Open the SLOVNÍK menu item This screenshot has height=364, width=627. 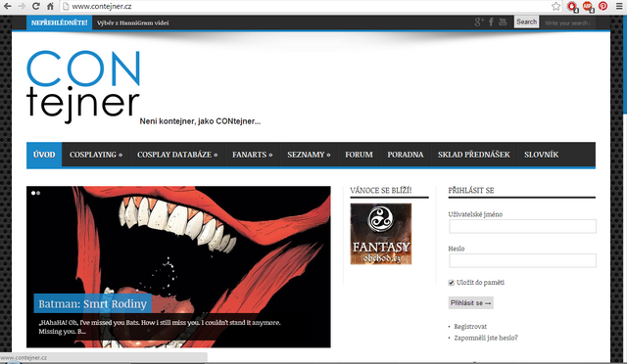tap(541, 155)
